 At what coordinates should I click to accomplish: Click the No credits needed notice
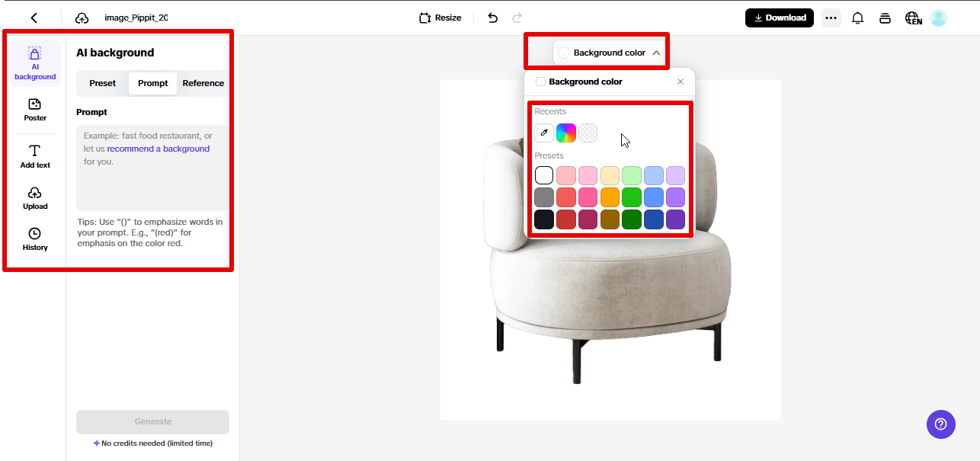click(152, 443)
